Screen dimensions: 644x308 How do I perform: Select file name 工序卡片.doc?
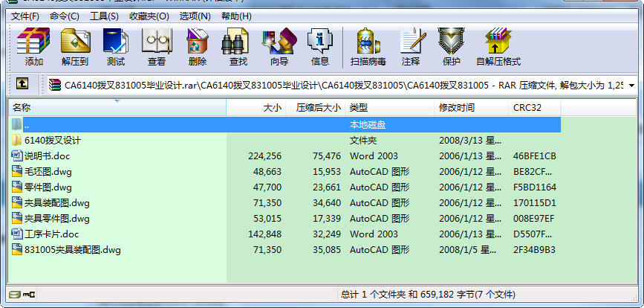(x=52, y=234)
